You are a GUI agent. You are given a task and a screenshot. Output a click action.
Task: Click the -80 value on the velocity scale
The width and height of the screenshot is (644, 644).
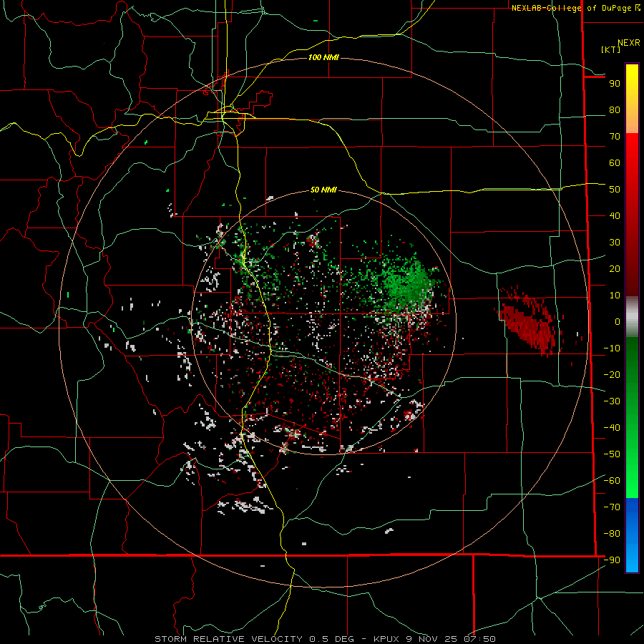[612, 534]
